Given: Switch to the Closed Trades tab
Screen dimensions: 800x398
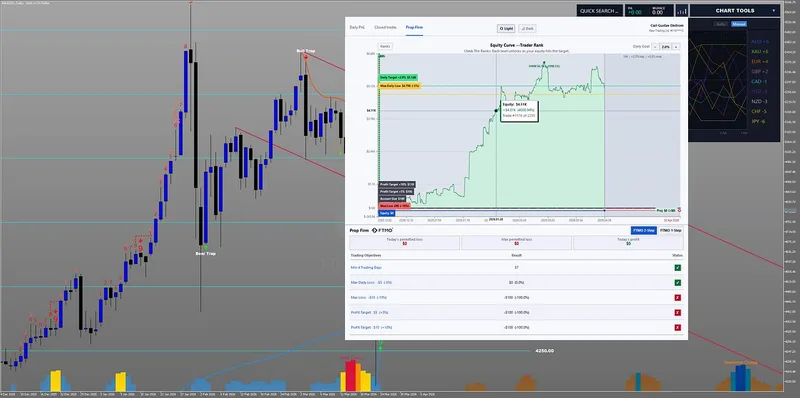Looking at the screenshot, I should pyautogui.click(x=385, y=27).
